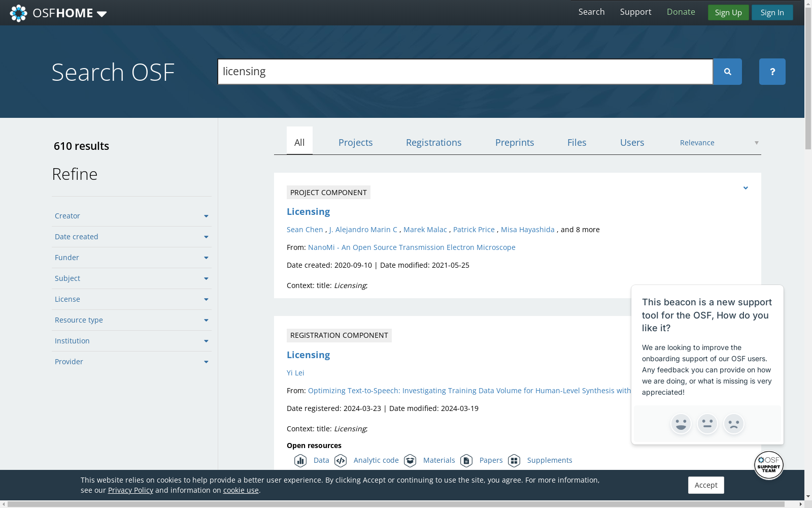
Task: Open the Materials link text
Action: [x=439, y=460]
